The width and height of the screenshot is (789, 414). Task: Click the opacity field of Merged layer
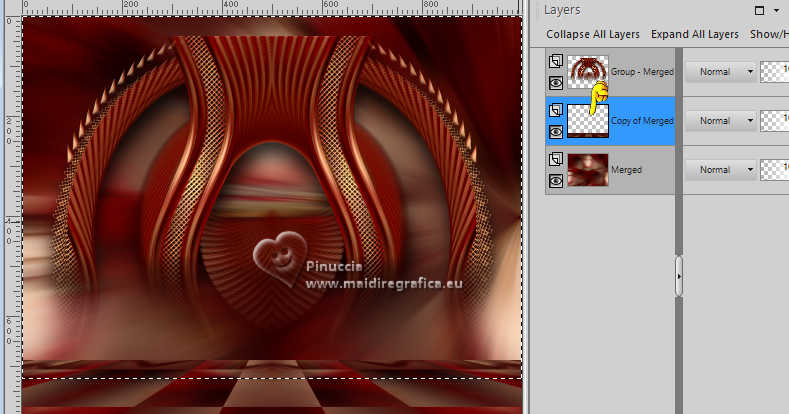[x=774, y=170]
